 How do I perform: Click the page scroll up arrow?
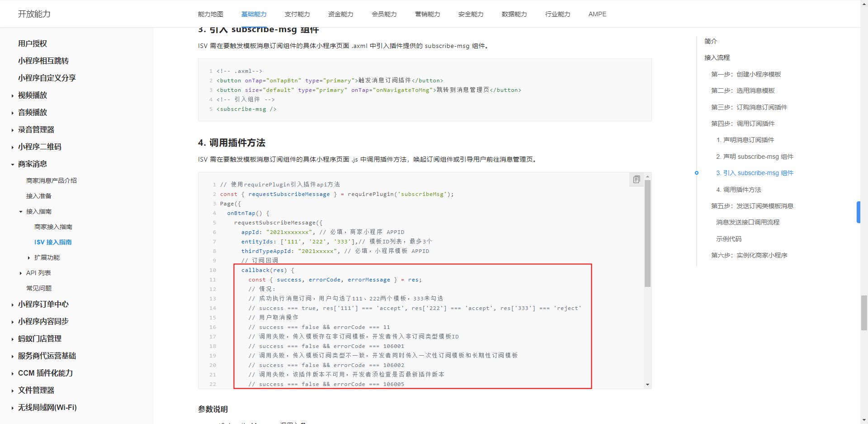[x=864, y=3]
